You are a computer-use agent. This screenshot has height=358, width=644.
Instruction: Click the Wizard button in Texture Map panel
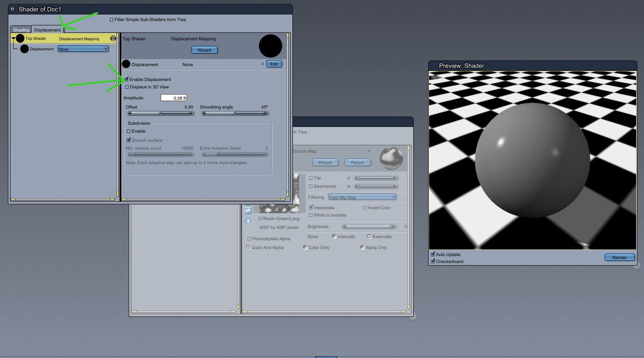(x=325, y=162)
